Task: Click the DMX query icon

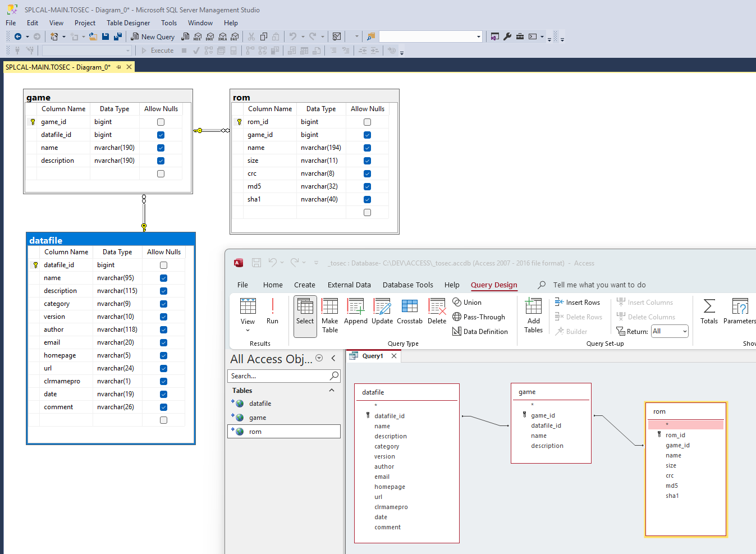Action: 210,36
